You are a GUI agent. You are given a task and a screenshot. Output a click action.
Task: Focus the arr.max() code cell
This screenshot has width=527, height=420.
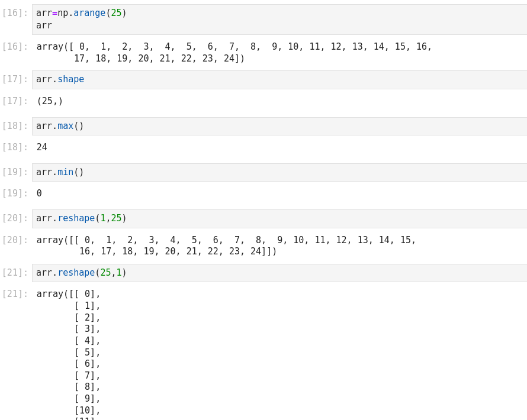(278, 126)
